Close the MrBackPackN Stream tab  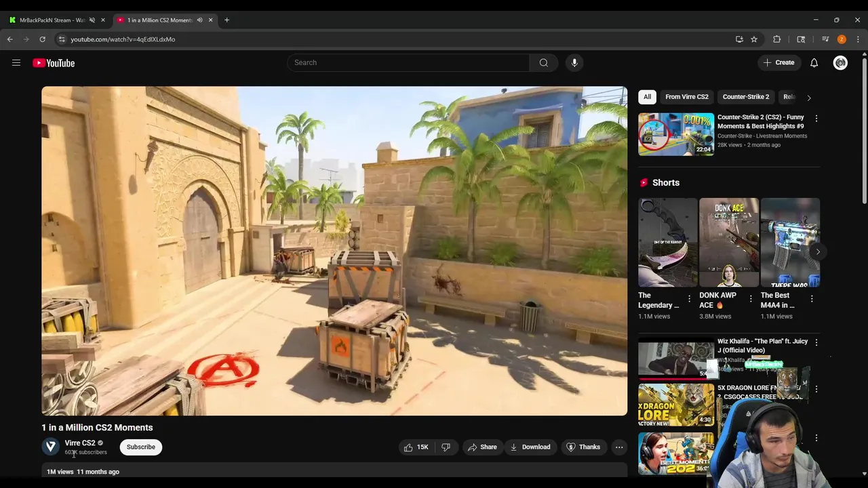click(x=103, y=20)
